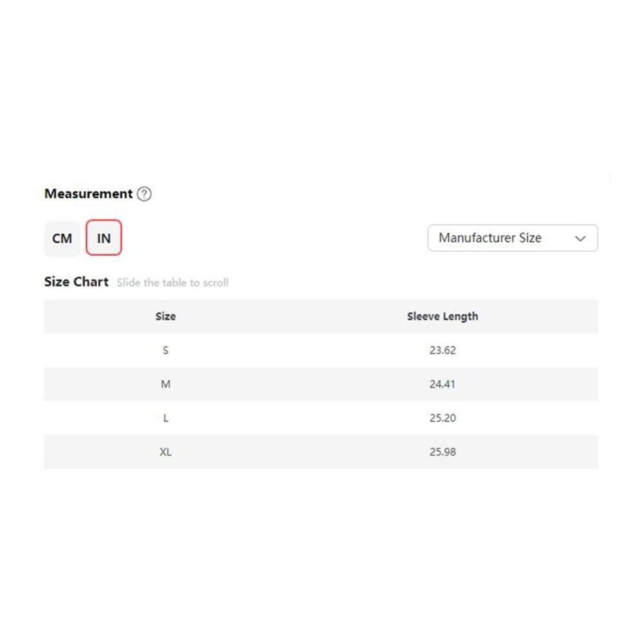The width and height of the screenshot is (644, 644).
Task: Click the 25.20 sleeve length value
Action: coord(442,418)
